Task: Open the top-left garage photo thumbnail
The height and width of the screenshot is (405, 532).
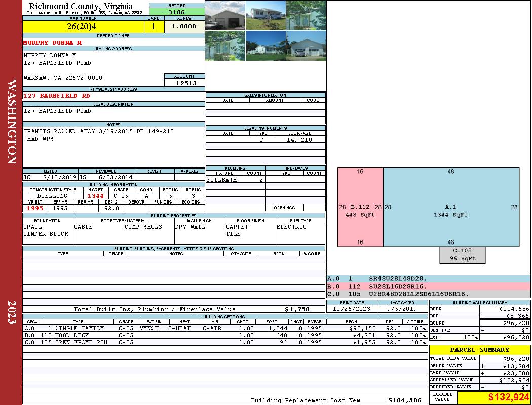Action: point(225,15)
